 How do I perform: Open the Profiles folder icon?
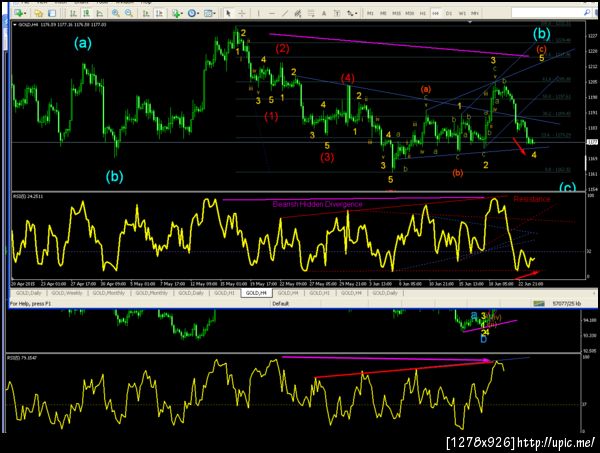[x=38, y=13]
